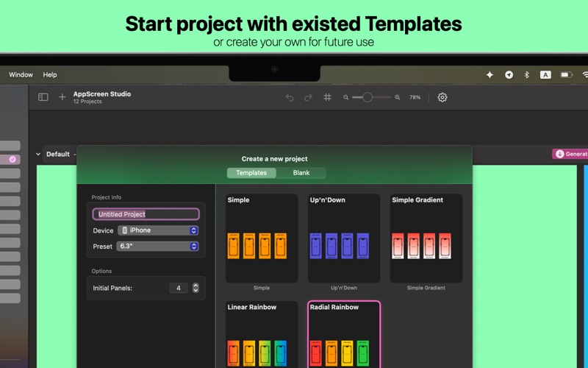588x368 pixels.
Task: Undo the last action
Action: 290,98
